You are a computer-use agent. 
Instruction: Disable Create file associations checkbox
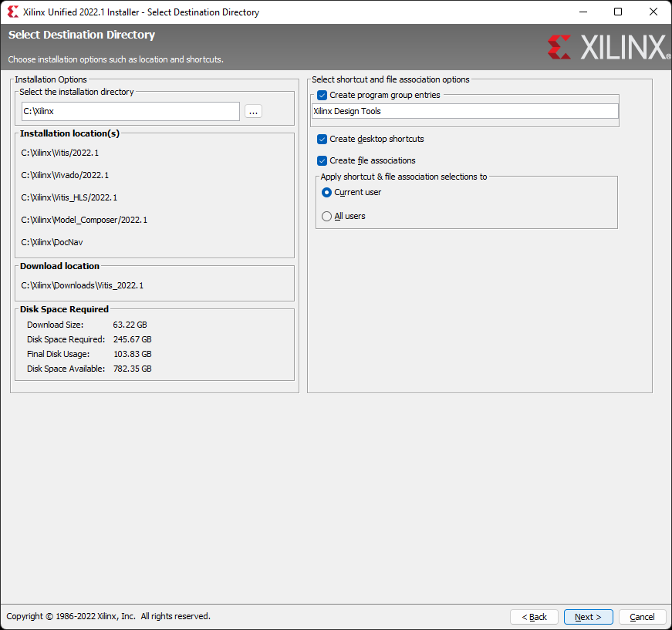(322, 160)
